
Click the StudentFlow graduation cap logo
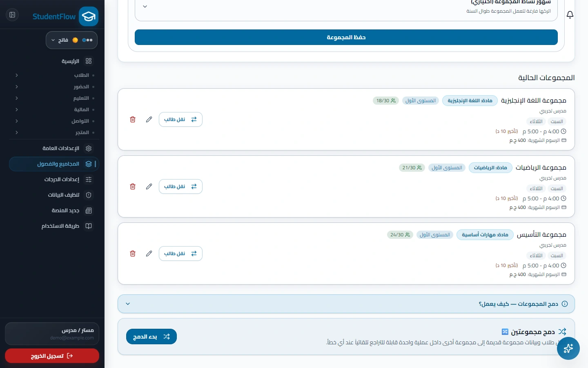pos(89,16)
